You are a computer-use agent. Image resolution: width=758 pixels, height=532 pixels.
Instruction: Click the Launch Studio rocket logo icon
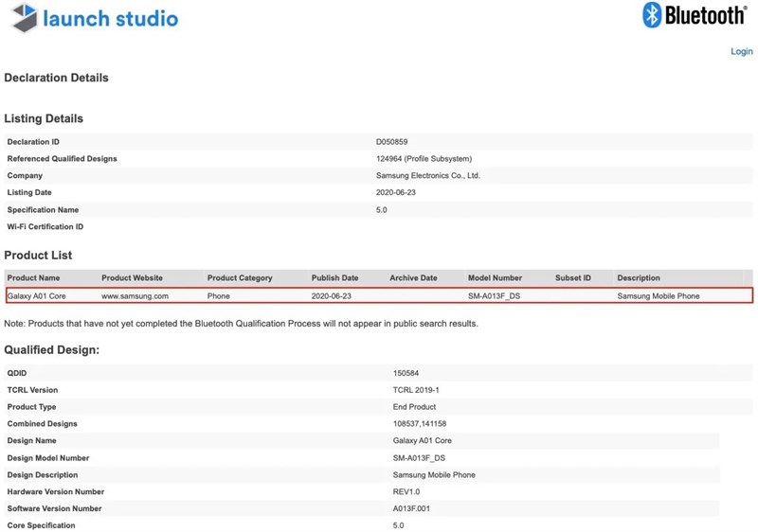[x=25, y=18]
